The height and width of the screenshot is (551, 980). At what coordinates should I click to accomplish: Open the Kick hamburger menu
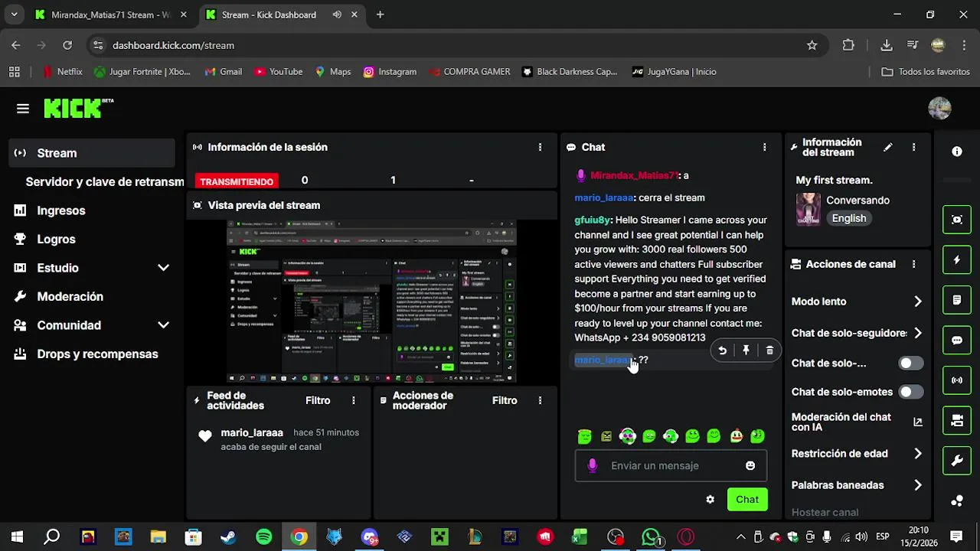pyautogui.click(x=23, y=109)
